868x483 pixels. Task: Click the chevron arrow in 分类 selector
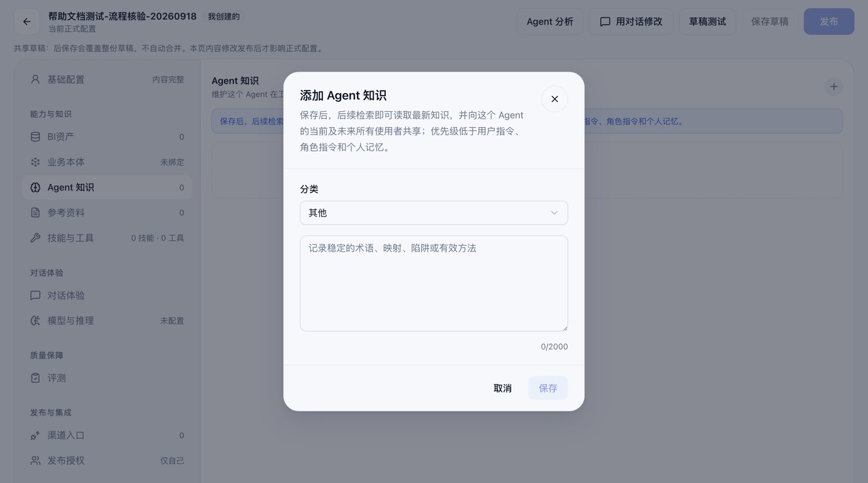click(x=554, y=213)
